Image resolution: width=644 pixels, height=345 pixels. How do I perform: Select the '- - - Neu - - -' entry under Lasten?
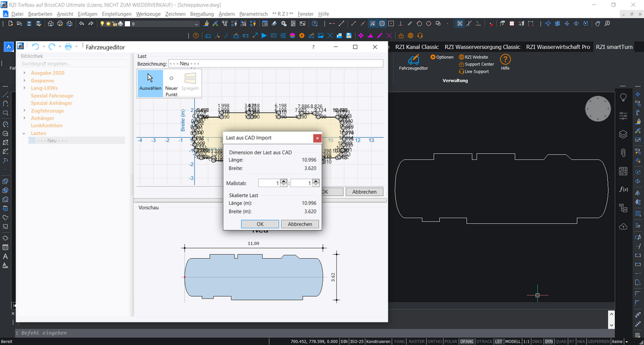[x=77, y=140]
